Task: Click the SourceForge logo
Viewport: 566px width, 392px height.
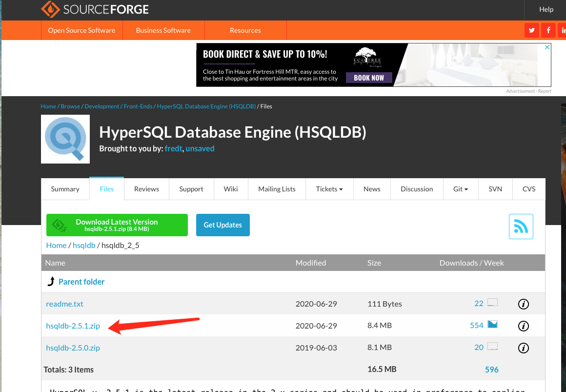Action: tap(95, 9)
